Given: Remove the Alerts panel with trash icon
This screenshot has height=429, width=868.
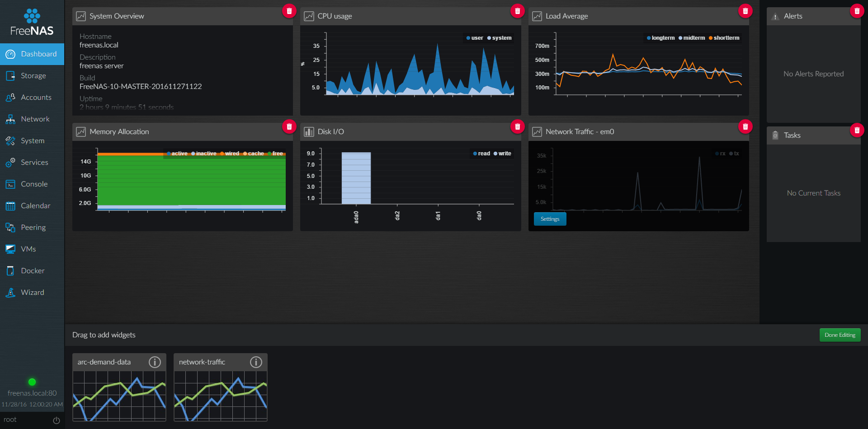Looking at the screenshot, I should (857, 11).
